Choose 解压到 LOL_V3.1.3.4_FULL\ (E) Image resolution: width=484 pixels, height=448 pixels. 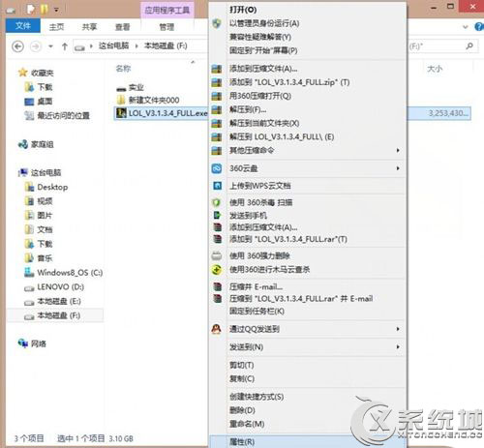coord(282,136)
